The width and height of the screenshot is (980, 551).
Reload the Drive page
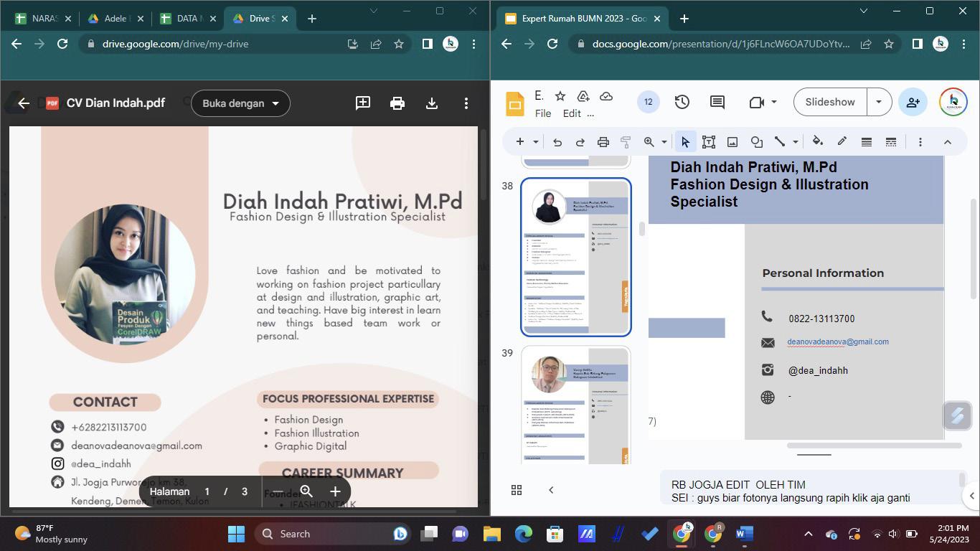pos(62,44)
